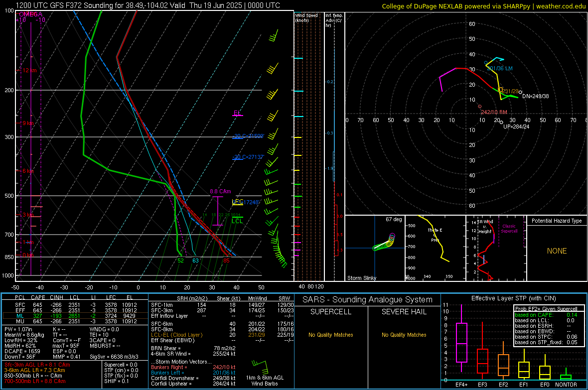Click the UP=284/24 hodograph label
588x390 pixels.
coord(516,127)
